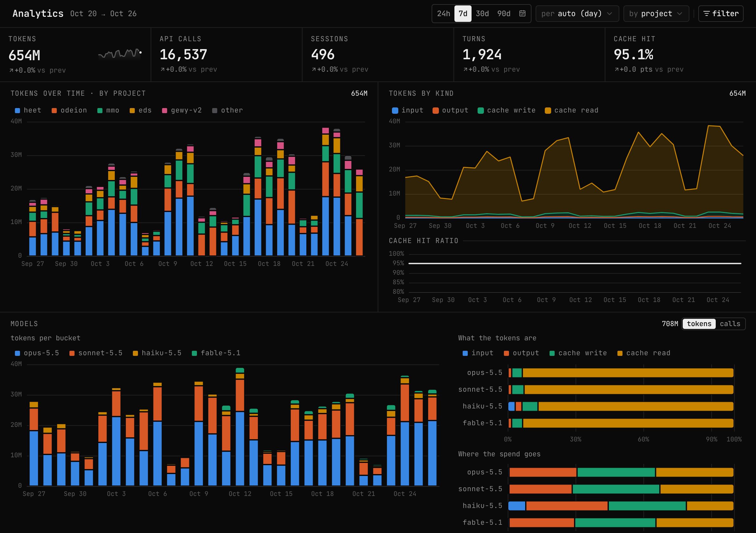Click the Analytics page title

[38, 14]
